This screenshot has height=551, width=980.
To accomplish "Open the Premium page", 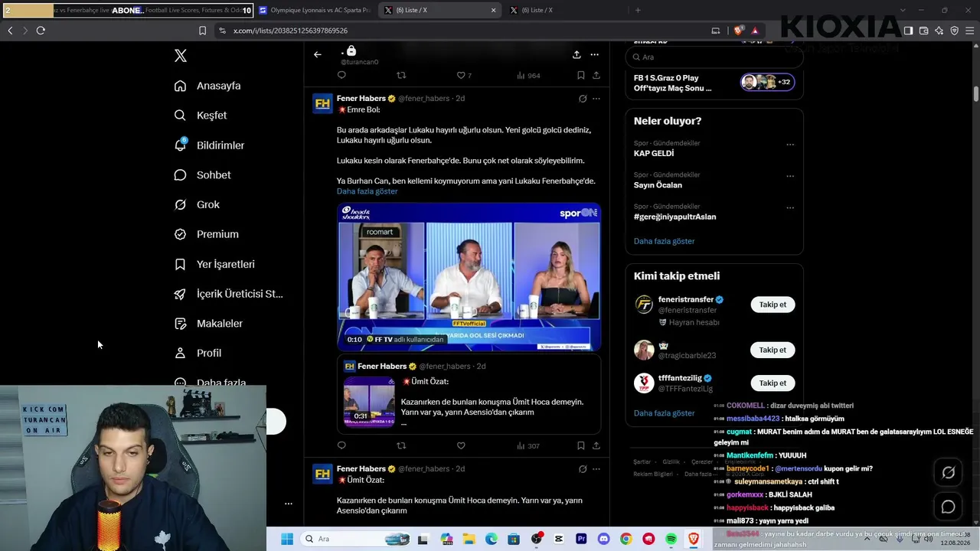I will coord(206,234).
